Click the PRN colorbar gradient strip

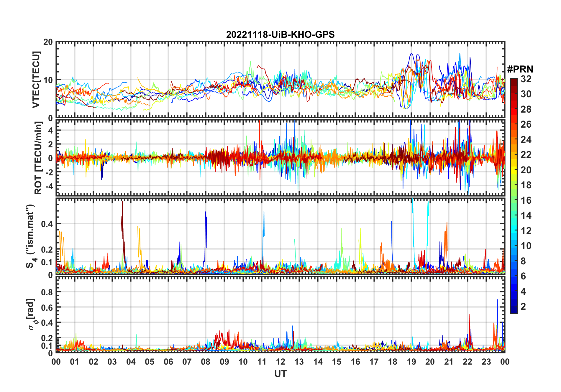pyautogui.click(x=514, y=196)
